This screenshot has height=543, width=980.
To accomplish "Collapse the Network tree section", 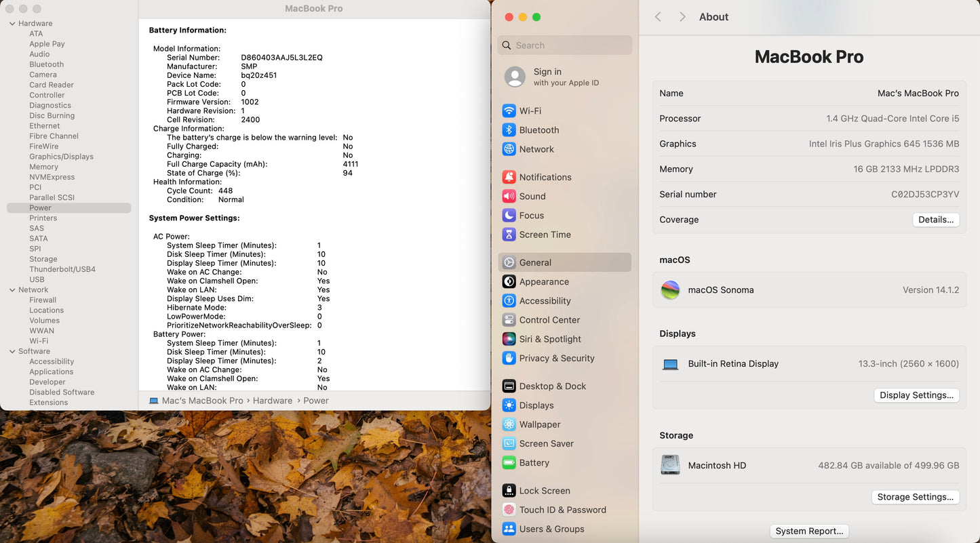I will coord(12,290).
